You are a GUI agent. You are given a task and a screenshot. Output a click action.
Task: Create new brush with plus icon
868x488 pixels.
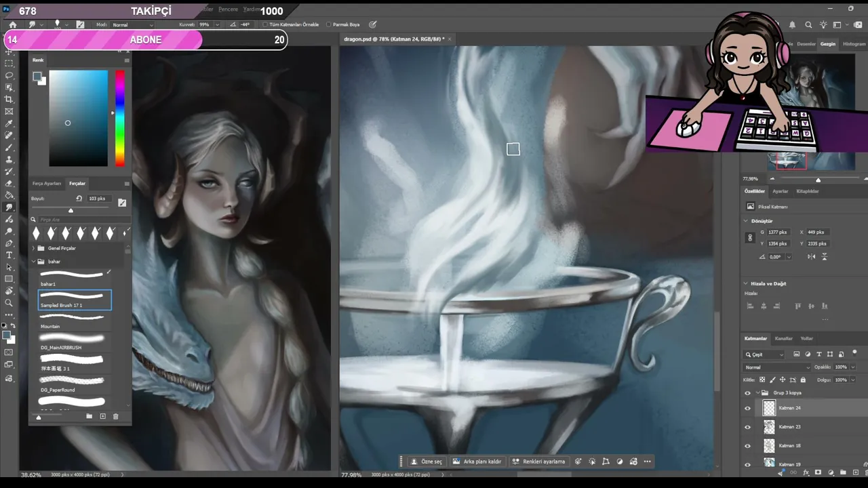pyautogui.click(x=102, y=416)
